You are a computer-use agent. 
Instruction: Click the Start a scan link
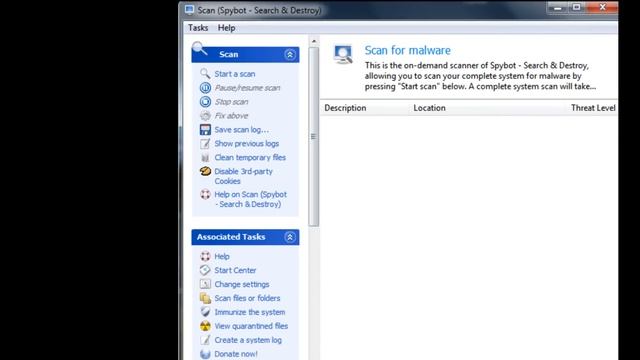pyautogui.click(x=235, y=74)
